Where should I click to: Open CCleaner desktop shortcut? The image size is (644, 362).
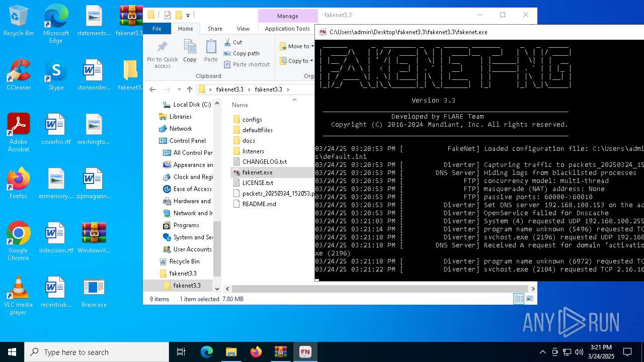coord(19,75)
